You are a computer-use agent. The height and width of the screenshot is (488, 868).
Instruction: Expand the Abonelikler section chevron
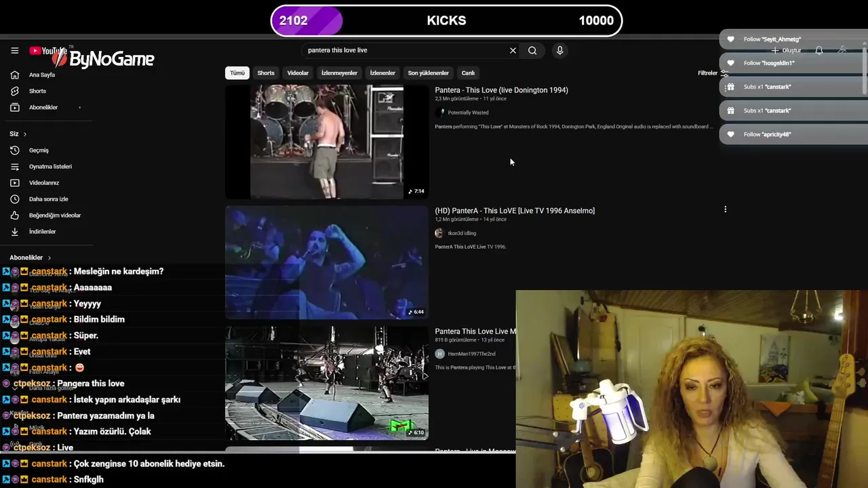coord(50,258)
